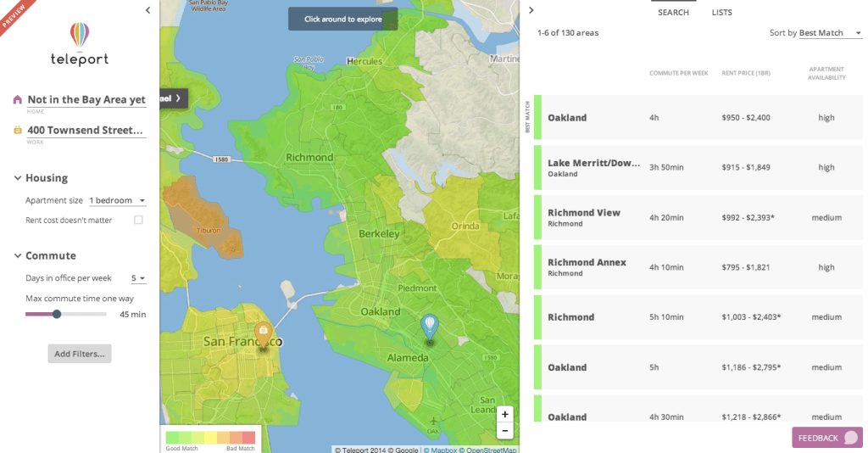Select the Oakland best match result 4h
The height and width of the screenshot is (453, 868).
pyautogui.click(x=698, y=117)
